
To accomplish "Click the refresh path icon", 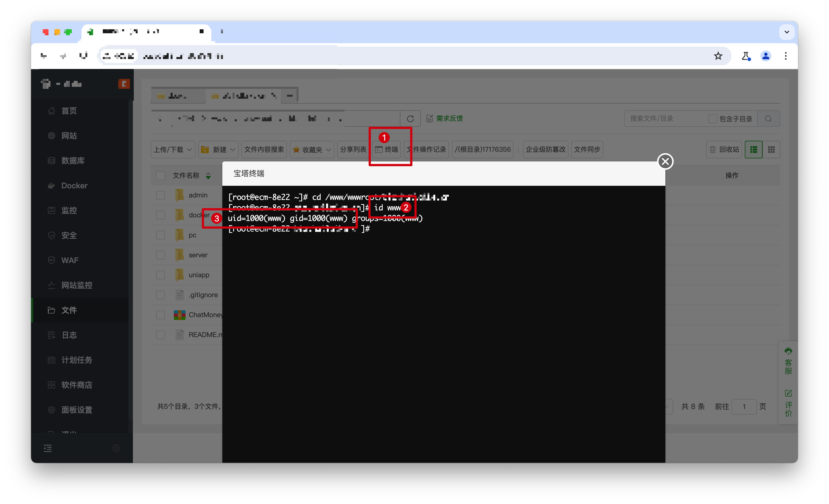I will click(410, 119).
